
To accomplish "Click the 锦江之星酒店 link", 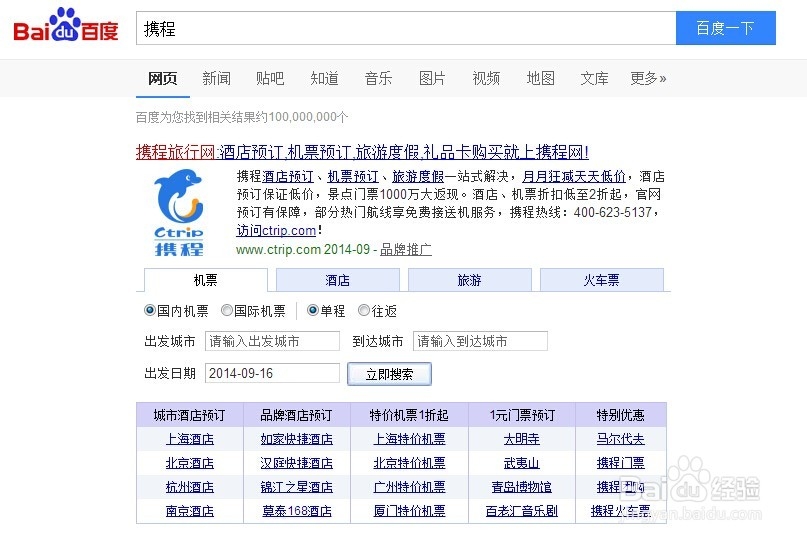I will 296,487.
